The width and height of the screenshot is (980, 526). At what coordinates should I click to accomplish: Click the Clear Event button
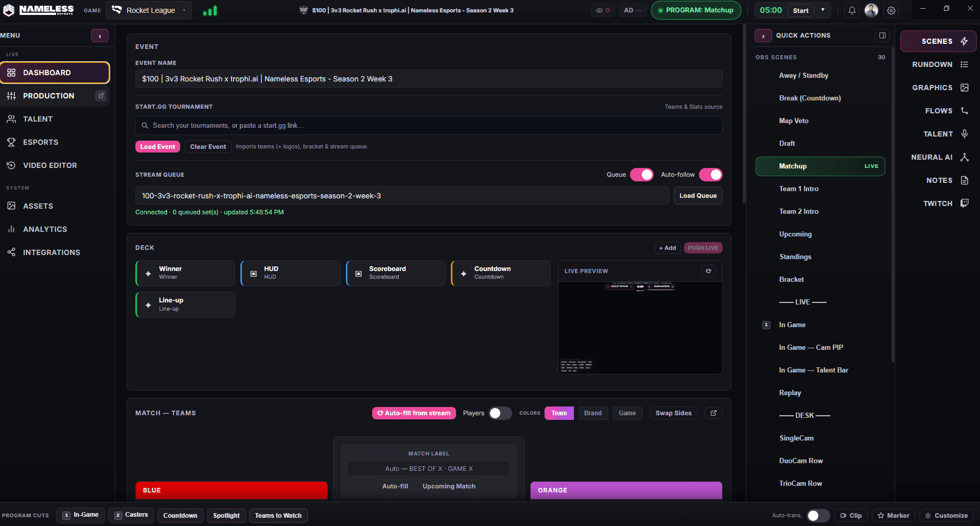pos(208,147)
